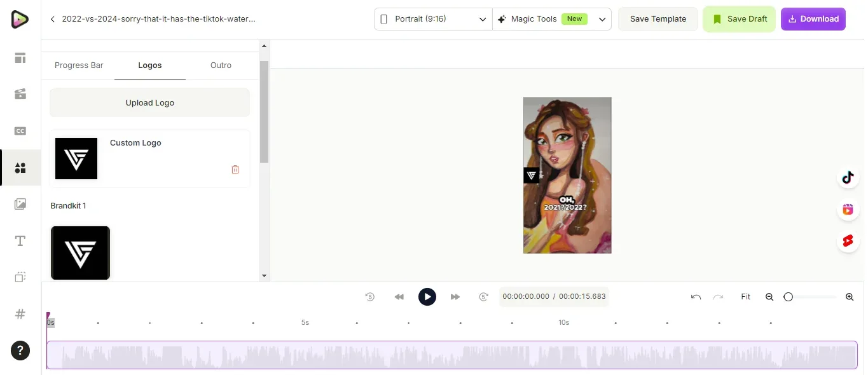
Task: Open the image gallery icon in sidebar
Action: pyautogui.click(x=20, y=204)
